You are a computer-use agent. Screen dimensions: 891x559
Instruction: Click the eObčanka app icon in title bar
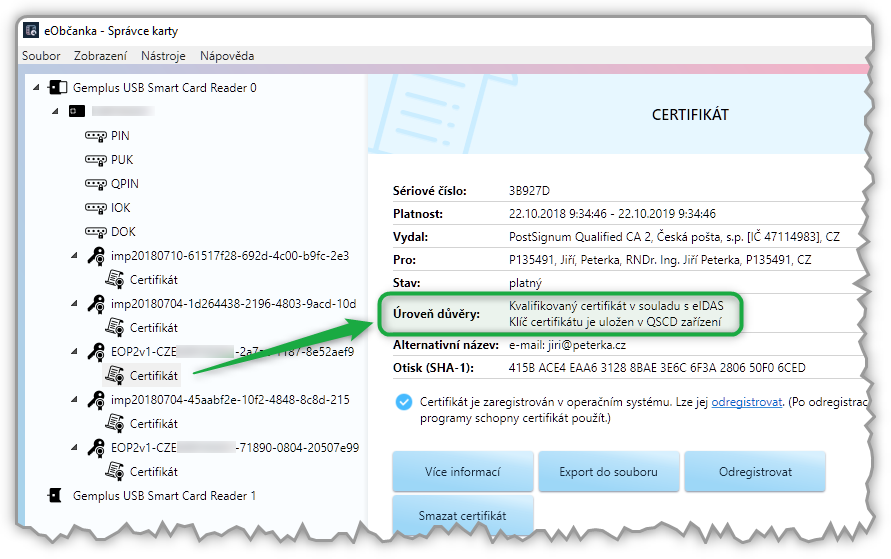(31, 31)
